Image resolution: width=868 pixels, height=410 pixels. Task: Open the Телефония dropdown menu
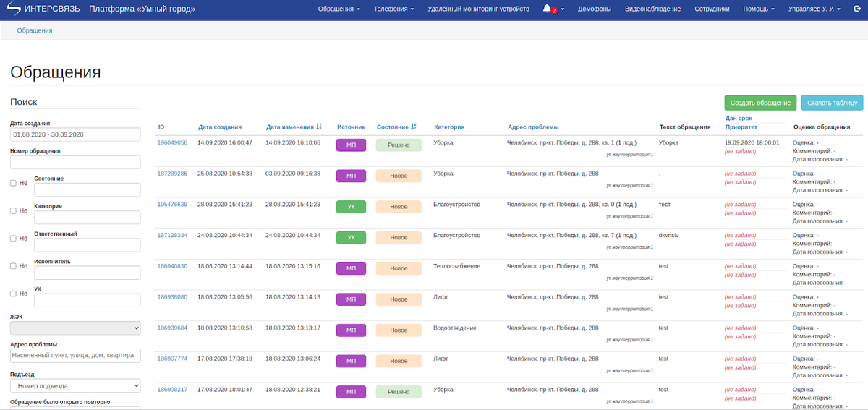393,9
